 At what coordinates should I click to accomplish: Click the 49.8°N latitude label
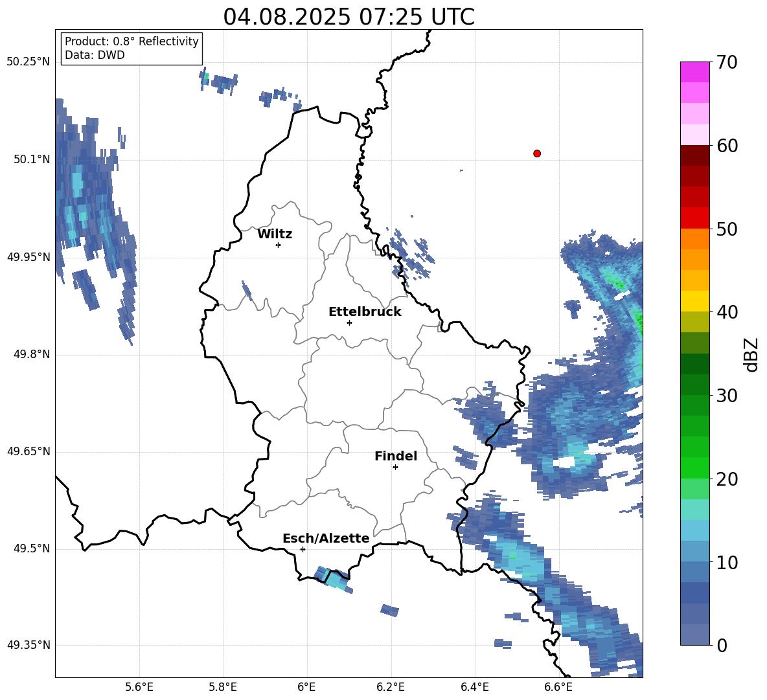31,354
